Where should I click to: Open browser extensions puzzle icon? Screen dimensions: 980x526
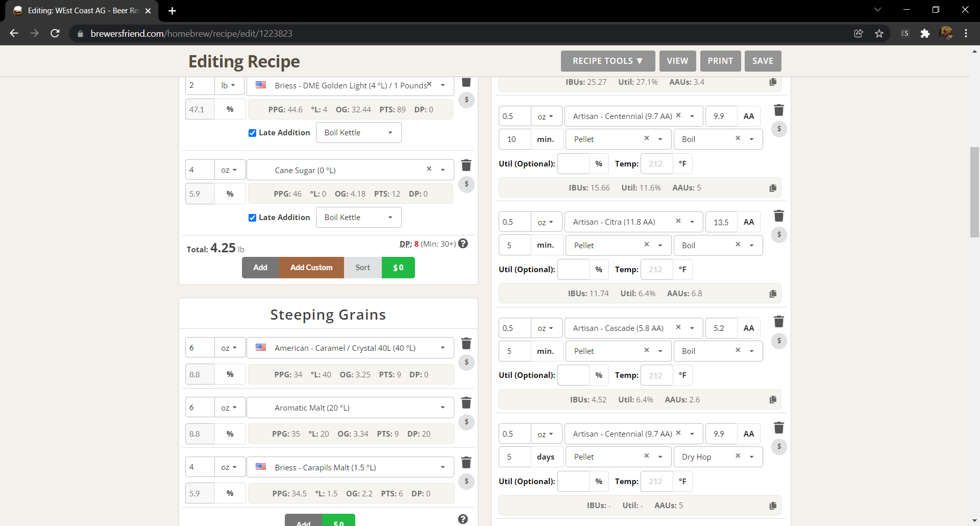click(925, 33)
